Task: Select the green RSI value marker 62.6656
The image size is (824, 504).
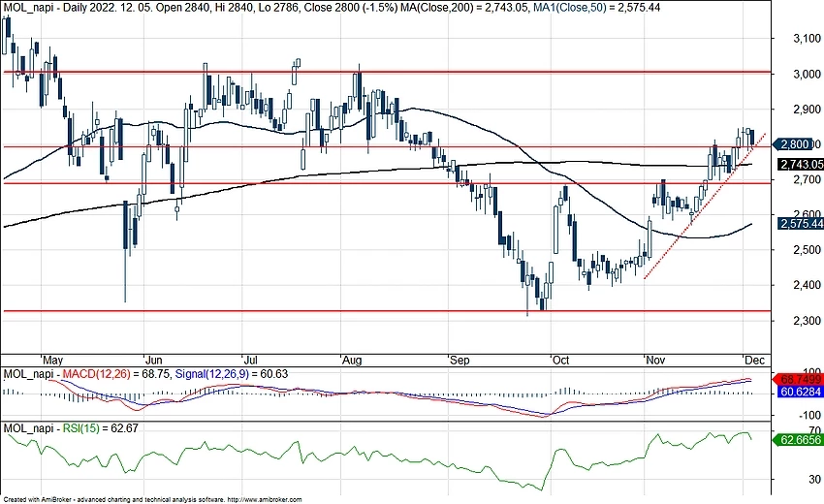Action: (798, 439)
